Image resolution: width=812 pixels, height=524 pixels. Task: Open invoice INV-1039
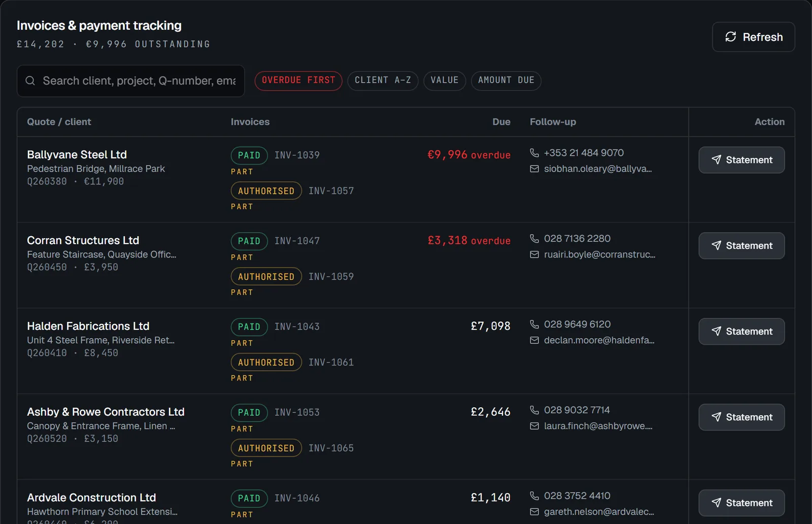click(297, 155)
